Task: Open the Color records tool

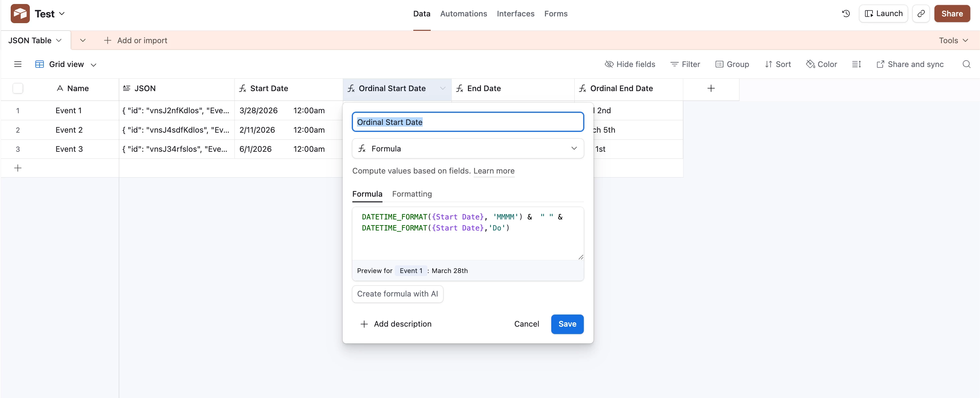Action: (x=821, y=64)
